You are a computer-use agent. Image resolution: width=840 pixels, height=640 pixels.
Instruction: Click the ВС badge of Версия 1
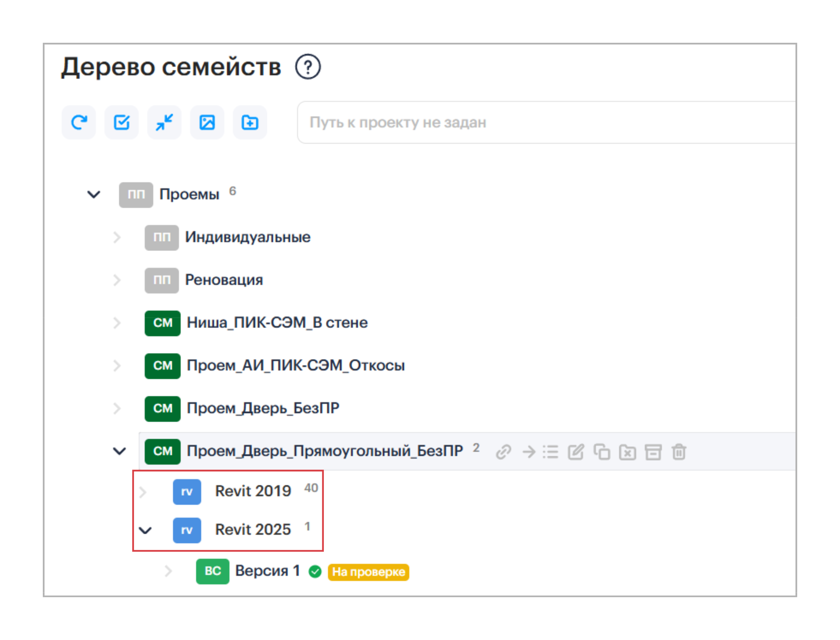tap(213, 571)
